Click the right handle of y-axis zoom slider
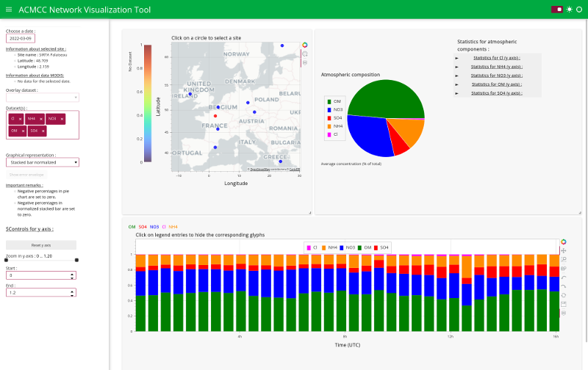588x370 pixels. 76,260
